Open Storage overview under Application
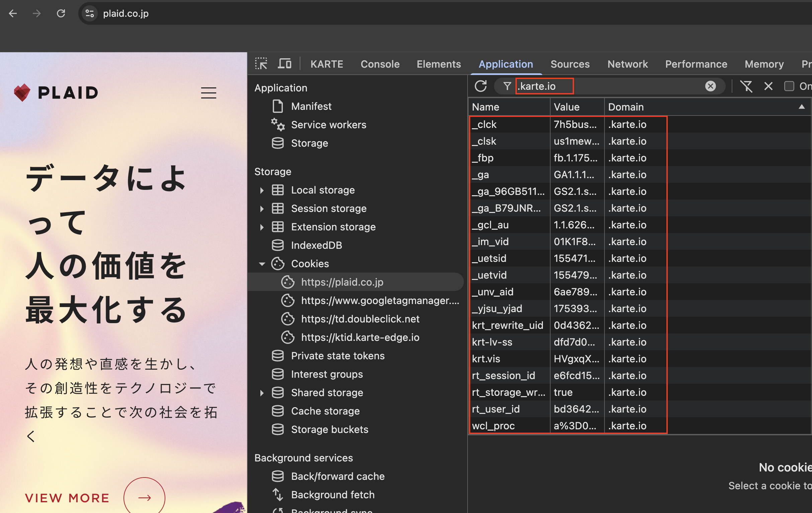The width and height of the screenshot is (812, 513). coord(309,143)
